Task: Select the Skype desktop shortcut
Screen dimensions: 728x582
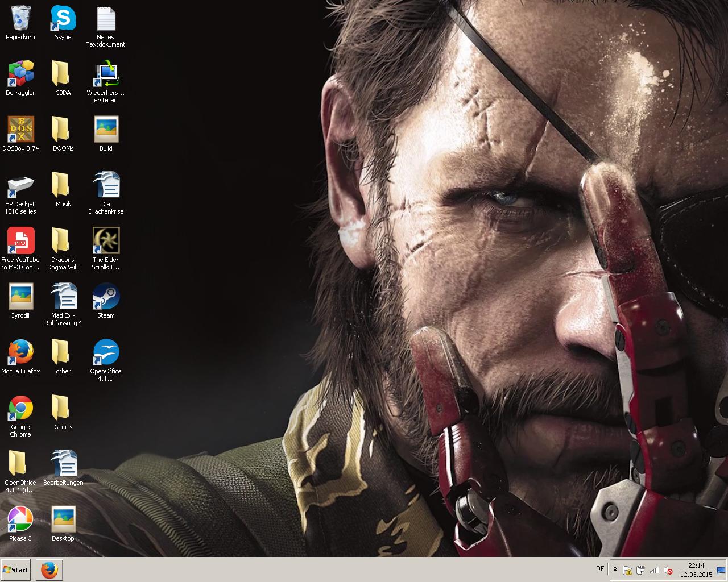Action: click(63, 18)
